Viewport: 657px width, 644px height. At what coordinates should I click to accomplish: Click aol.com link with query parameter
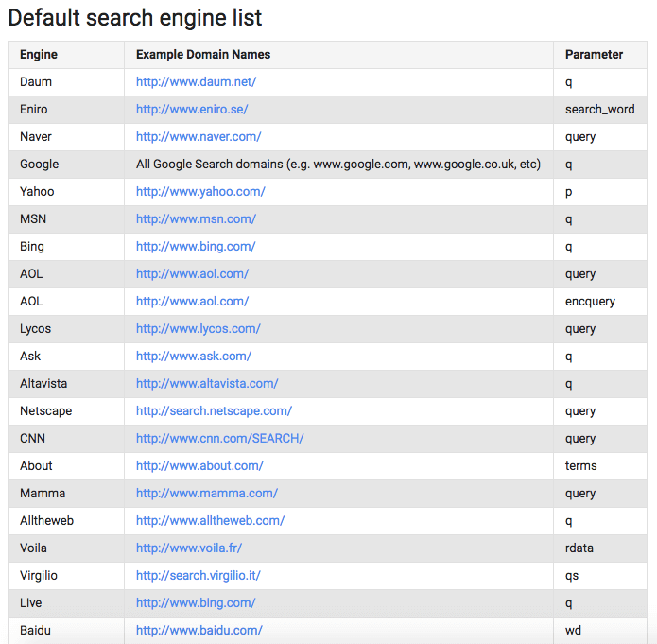[192, 274]
